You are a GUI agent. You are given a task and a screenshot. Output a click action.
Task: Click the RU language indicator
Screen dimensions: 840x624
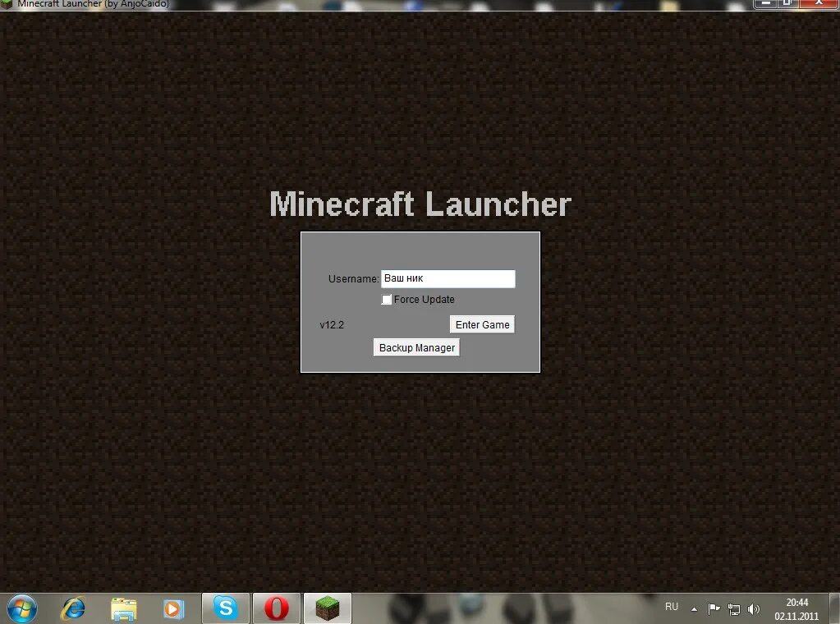click(x=671, y=607)
